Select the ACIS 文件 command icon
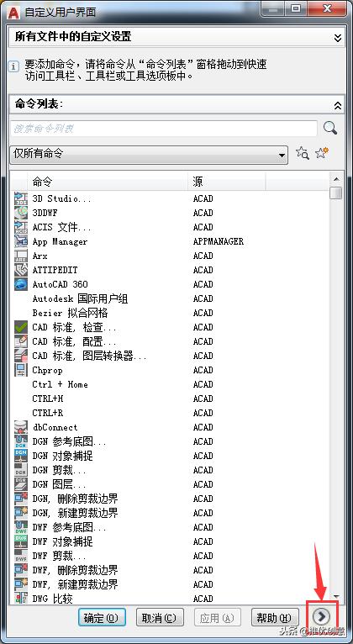The width and height of the screenshot is (353, 644). coord(20,227)
